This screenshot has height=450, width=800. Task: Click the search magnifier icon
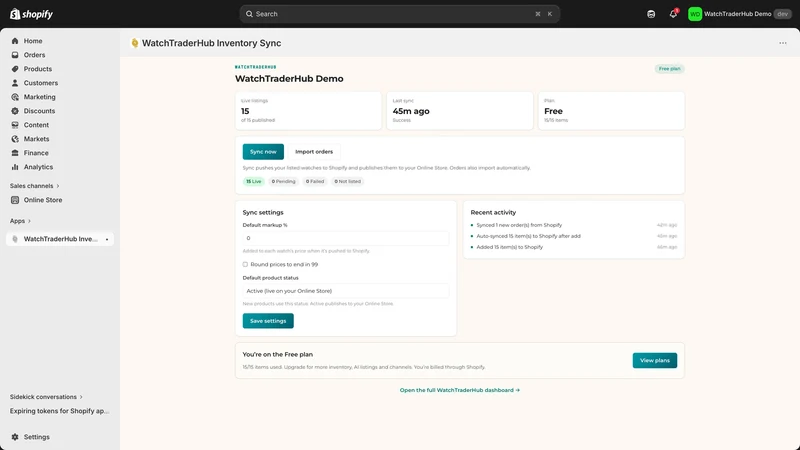[249, 14]
